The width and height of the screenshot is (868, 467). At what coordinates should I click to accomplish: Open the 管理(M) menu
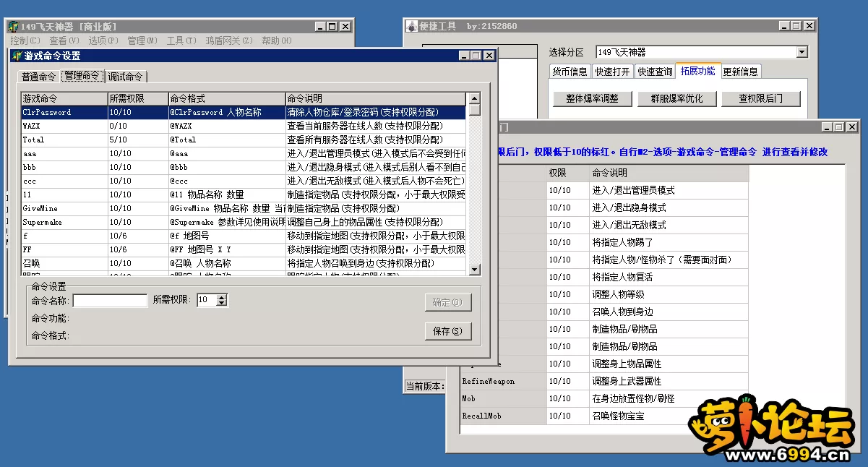click(142, 40)
